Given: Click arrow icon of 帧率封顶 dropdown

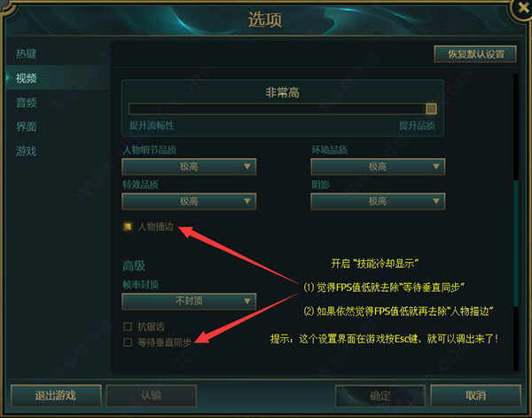Looking at the screenshot, I should tap(247, 301).
